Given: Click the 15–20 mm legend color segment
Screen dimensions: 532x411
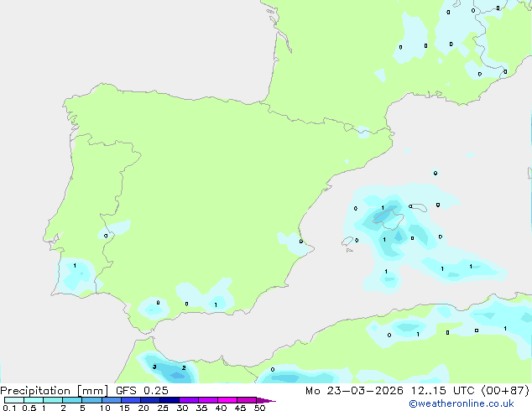Looking at the screenshot, I should coord(131,400).
